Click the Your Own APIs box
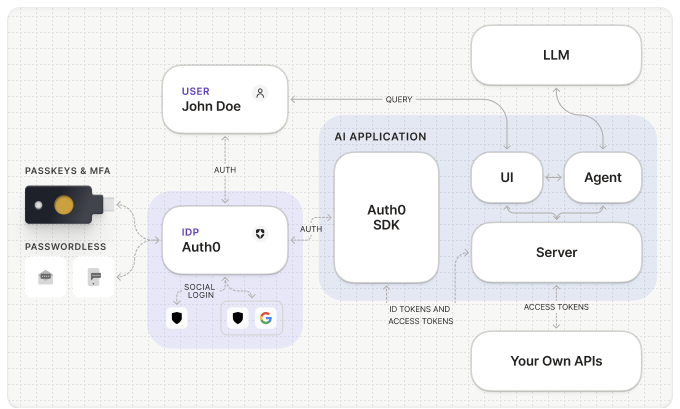This screenshot has width=680, height=409. coord(556,361)
